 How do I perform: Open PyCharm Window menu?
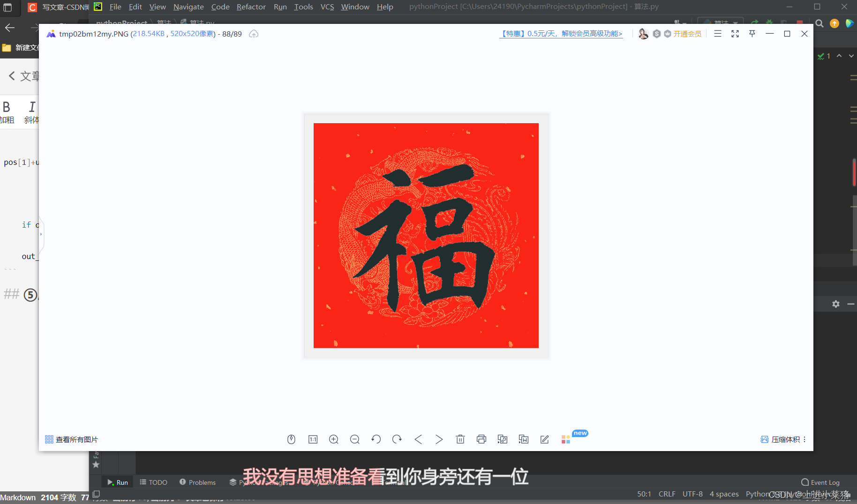355,7
